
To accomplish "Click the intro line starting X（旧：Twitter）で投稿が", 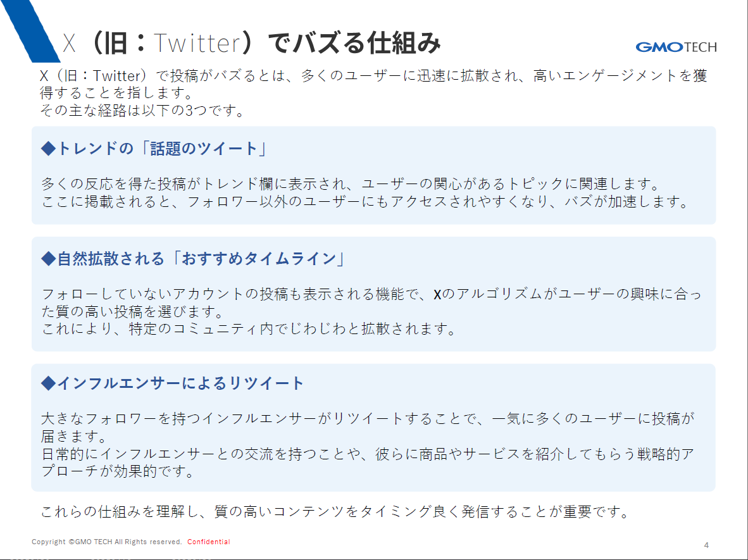I will 373,84.
